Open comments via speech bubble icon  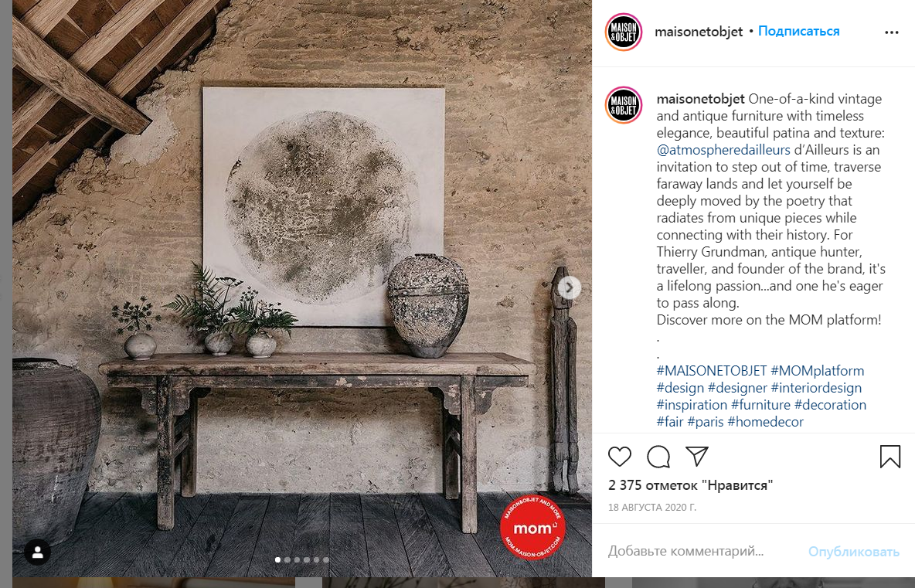coord(658,456)
